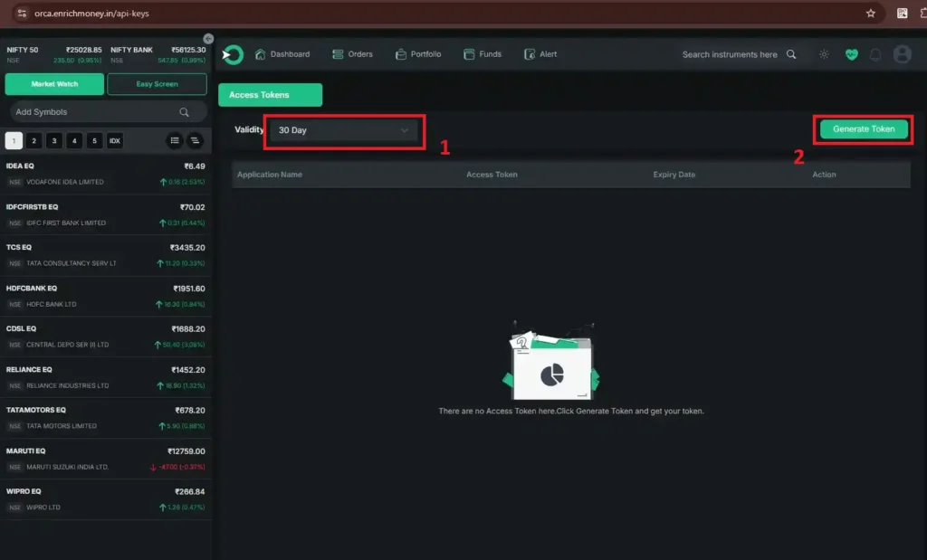
Task: Switch to the Easy Screen tab
Action: point(157,84)
